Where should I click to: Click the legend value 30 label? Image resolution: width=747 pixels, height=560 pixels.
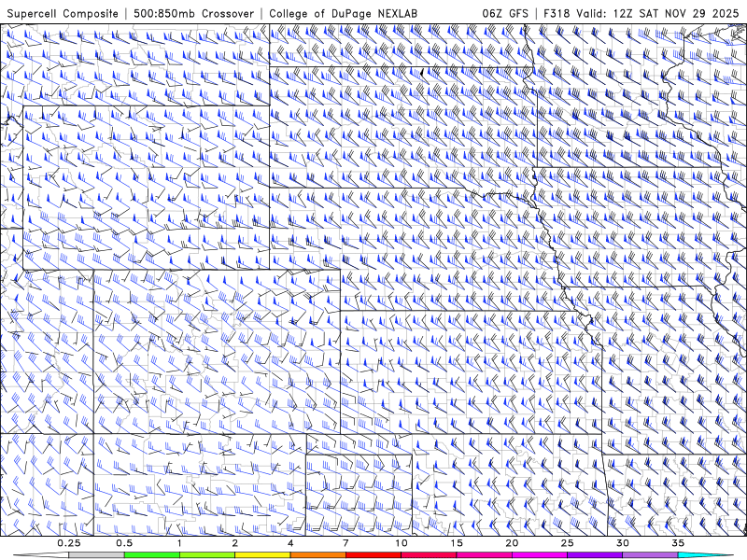(x=622, y=543)
